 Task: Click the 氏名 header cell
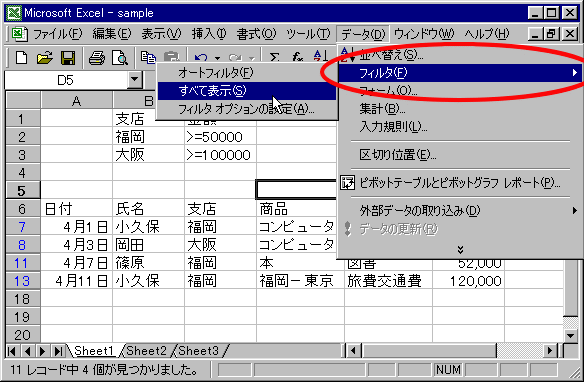[148, 209]
